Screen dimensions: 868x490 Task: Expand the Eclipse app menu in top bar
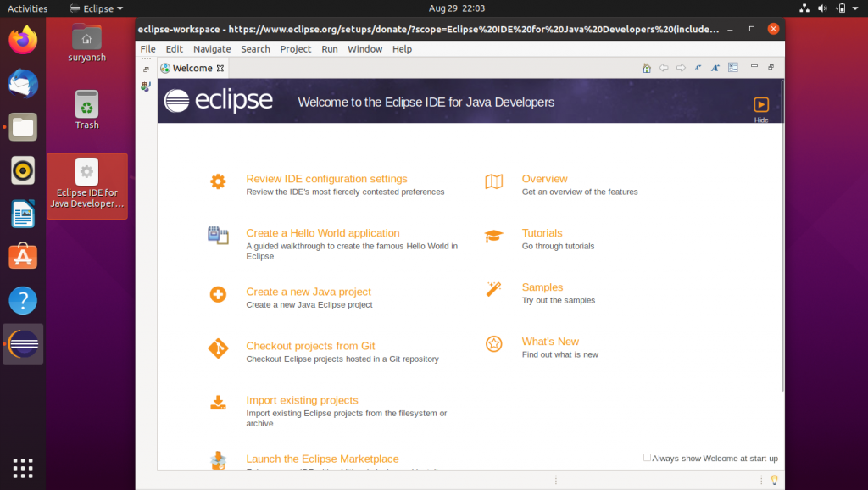[x=96, y=8]
